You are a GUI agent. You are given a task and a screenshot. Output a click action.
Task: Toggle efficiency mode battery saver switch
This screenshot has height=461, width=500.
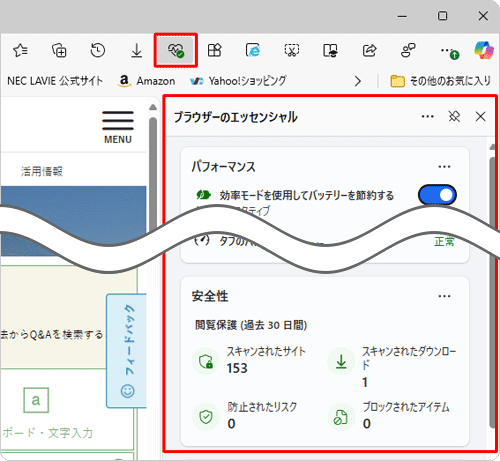[437, 195]
